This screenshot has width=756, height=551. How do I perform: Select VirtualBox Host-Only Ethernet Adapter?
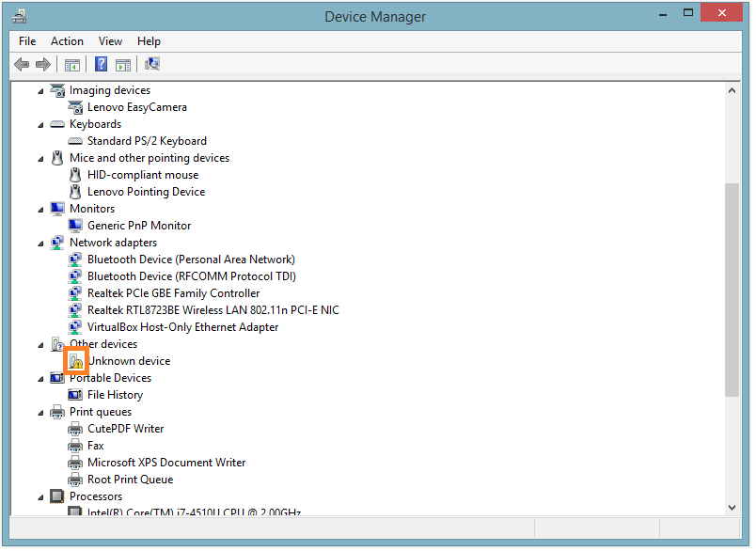182,327
